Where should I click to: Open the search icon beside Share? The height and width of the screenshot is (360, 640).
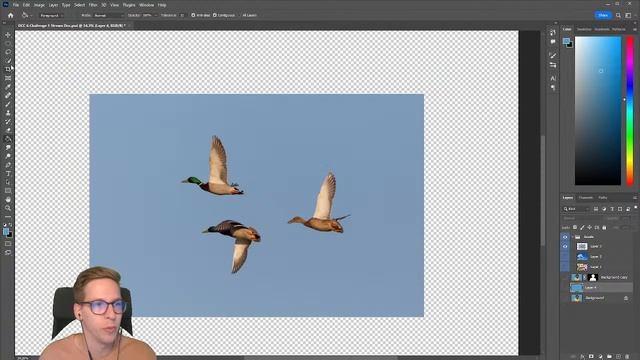(618, 16)
